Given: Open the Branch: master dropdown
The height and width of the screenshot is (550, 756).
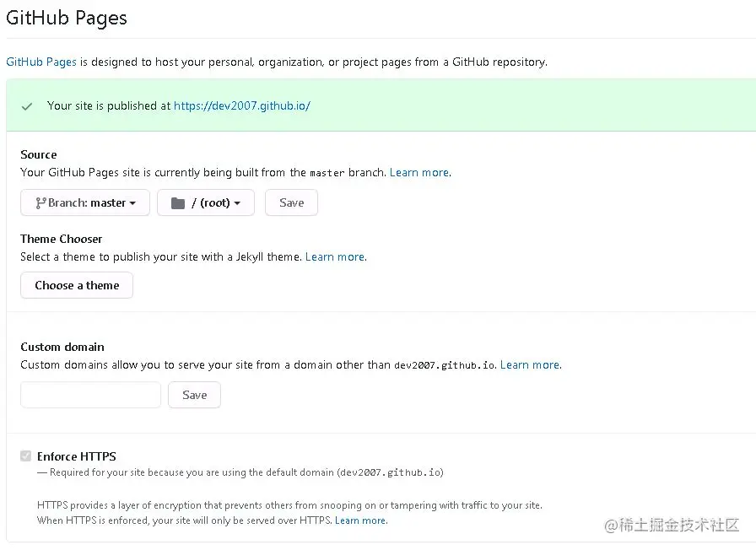Looking at the screenshot, I should (84, 202).
